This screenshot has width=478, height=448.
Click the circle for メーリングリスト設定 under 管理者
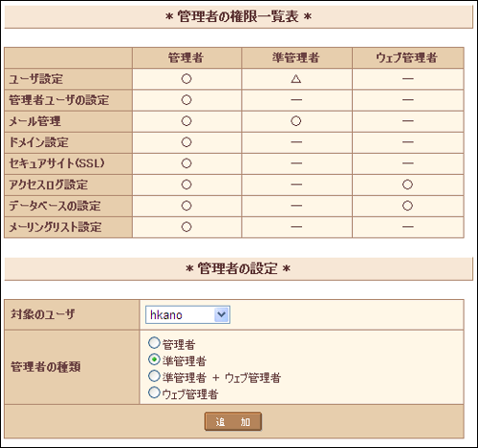186,227
